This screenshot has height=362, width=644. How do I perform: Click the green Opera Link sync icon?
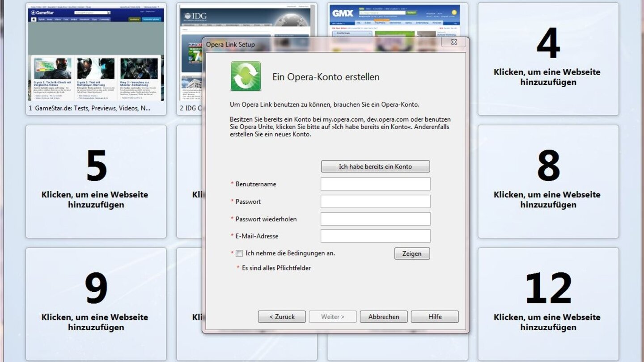[246, 76]
